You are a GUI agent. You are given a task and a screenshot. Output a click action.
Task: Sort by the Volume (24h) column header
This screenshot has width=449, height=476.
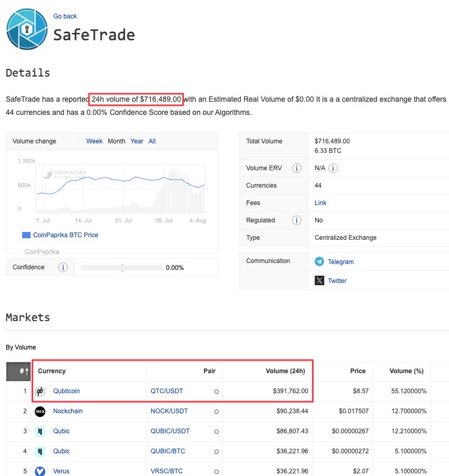coord(285,371)
